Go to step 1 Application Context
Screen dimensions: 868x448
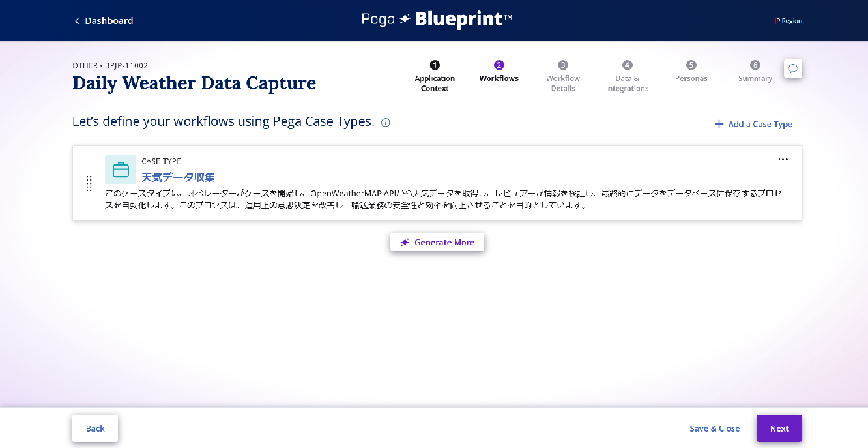[435, 76]
